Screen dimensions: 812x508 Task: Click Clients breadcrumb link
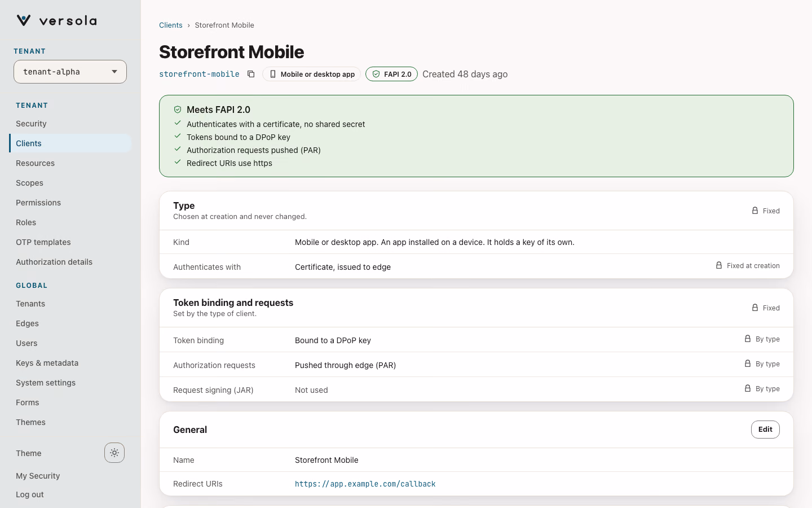click(x=171, y=25)
